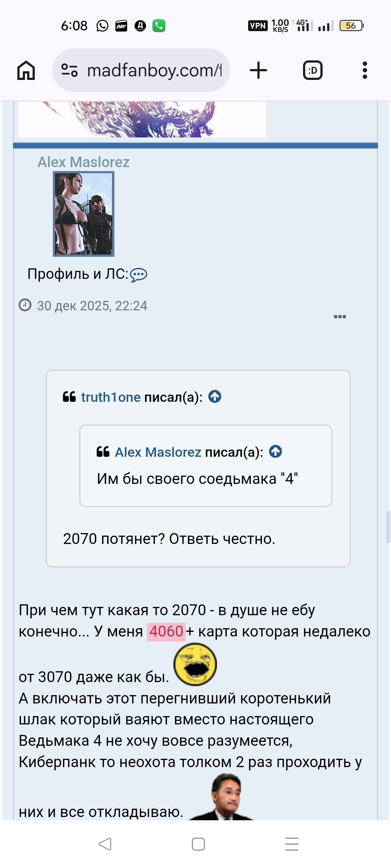
Task: Open private message speech bubble icon
Action: pyautogui.click(x=138, y=275)
